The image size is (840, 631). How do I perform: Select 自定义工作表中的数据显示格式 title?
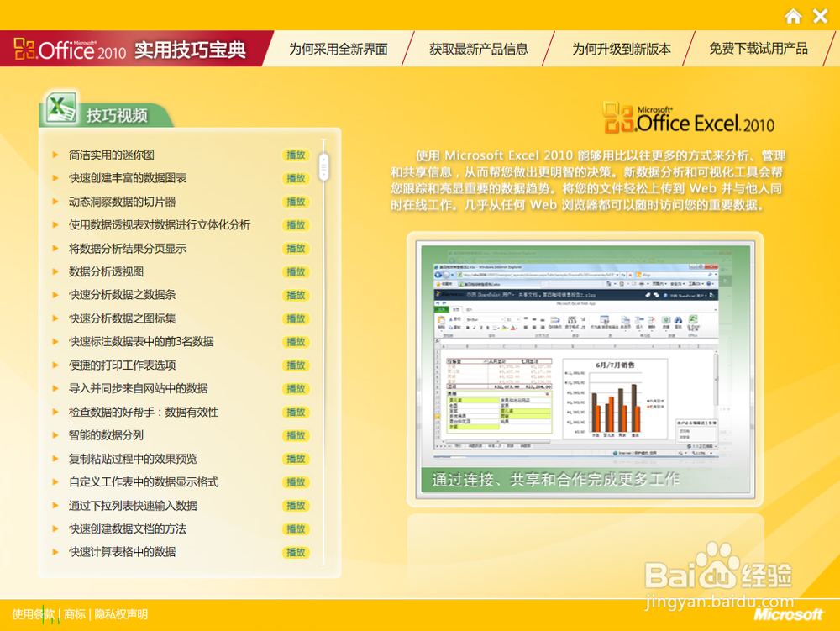144,482
